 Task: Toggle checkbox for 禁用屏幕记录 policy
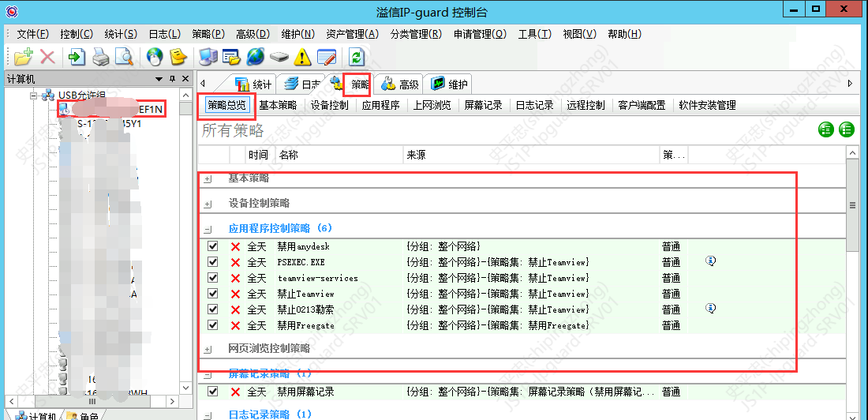pyautogui.click(x=212, y=392)
